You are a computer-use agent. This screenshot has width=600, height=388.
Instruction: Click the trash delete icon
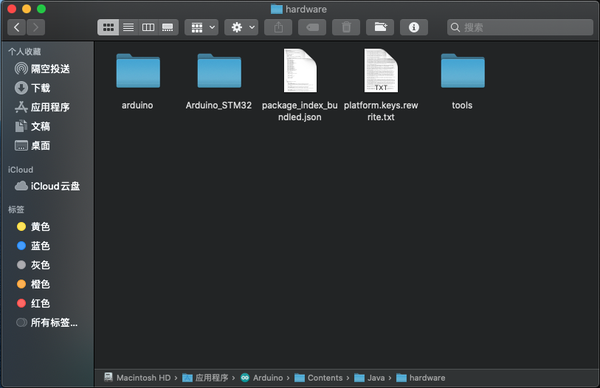pyautogui.click(x=346, y=28)
